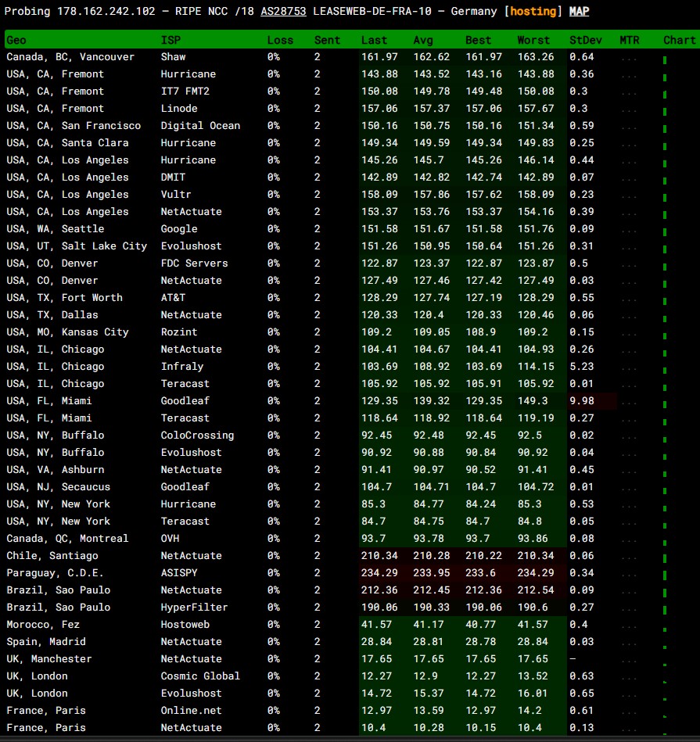Sort by the Worst column header

[x=533, y=40]
